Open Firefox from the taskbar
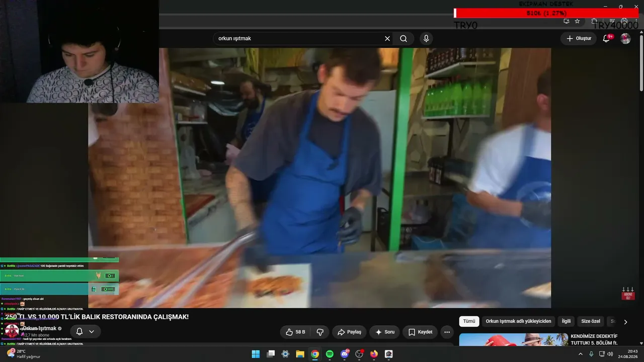This screenshot has width=644, height=362. tap(374, 354)
